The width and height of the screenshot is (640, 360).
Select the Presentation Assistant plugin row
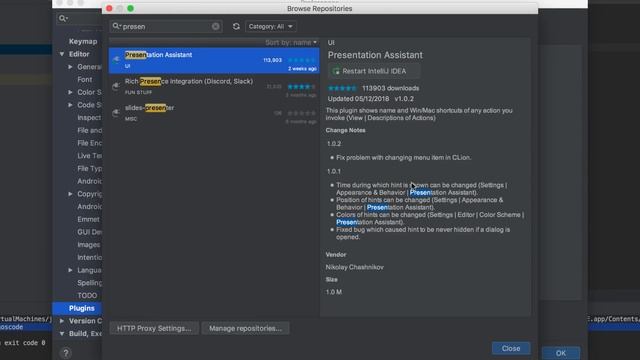[214, 60]
